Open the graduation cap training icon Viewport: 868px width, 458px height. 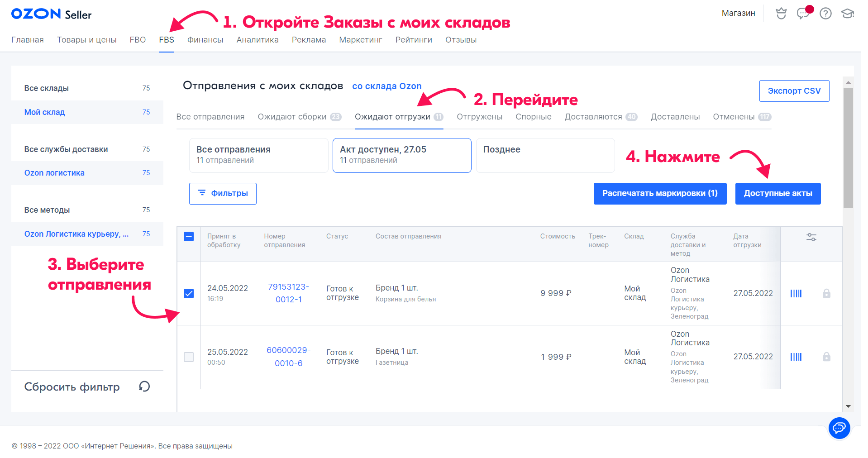point(847,14)
